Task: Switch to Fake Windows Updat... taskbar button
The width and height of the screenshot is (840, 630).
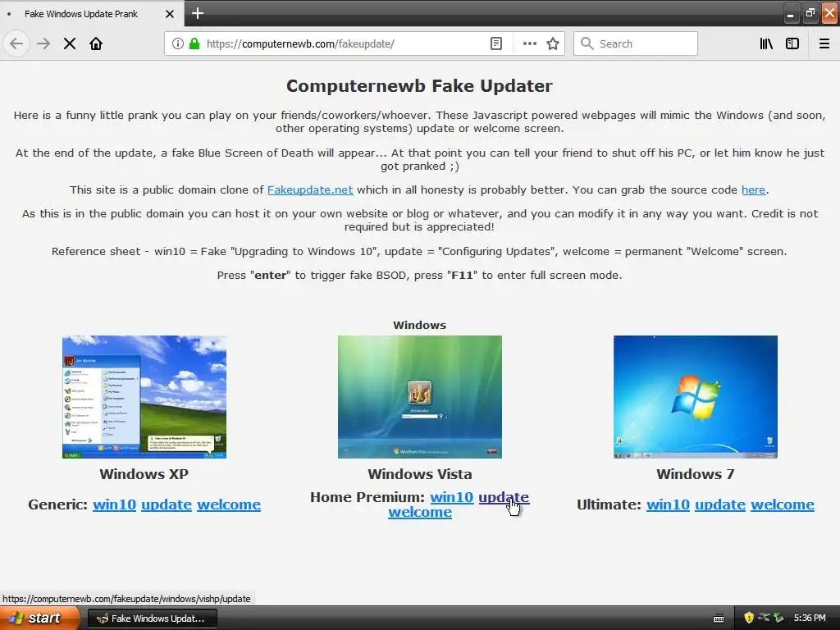Action: (152, 619)
